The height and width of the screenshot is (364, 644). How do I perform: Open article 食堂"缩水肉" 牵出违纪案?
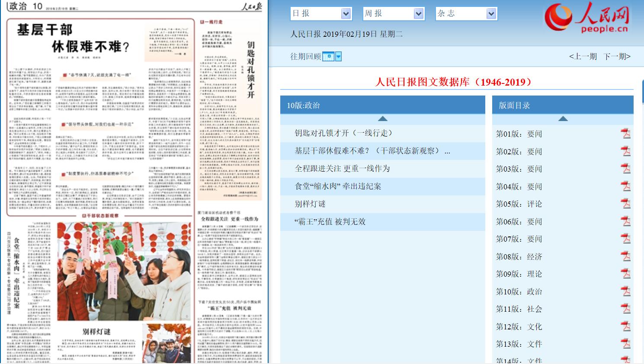pos(338,186)
